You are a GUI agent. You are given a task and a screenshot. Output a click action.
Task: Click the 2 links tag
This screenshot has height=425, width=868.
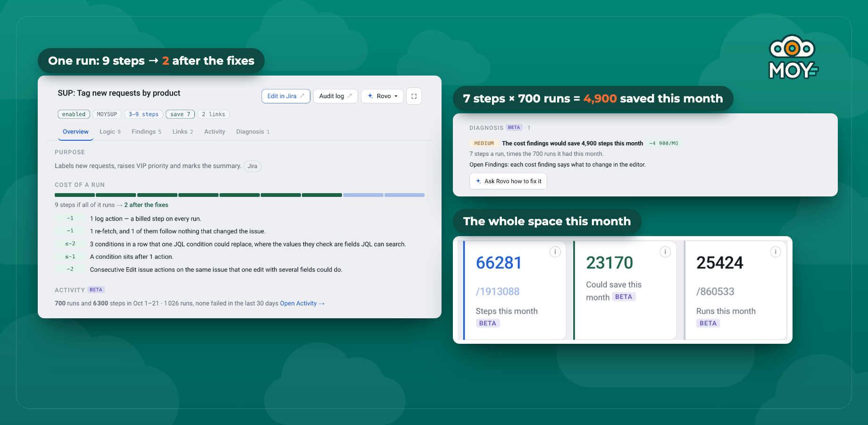pos(213,114)
